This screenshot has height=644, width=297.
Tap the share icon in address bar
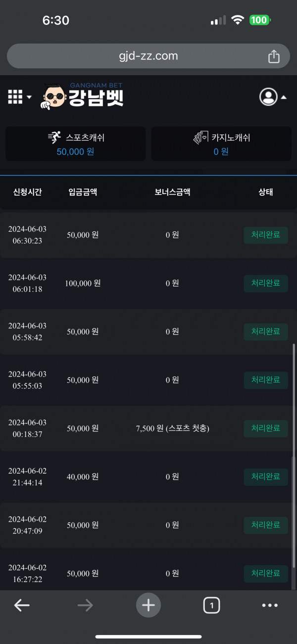274,56
